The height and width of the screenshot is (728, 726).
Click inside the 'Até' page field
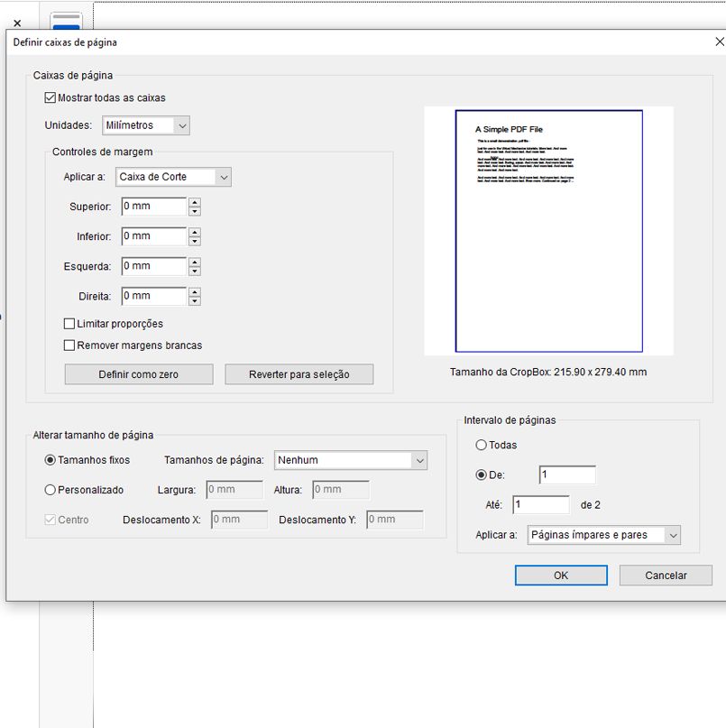(x=541, y=504)
